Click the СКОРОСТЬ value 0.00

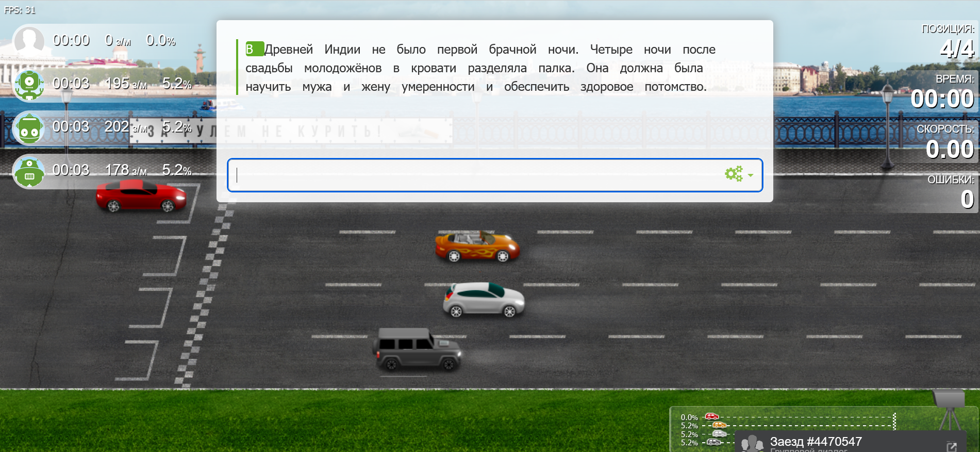[x=950, y=149]
